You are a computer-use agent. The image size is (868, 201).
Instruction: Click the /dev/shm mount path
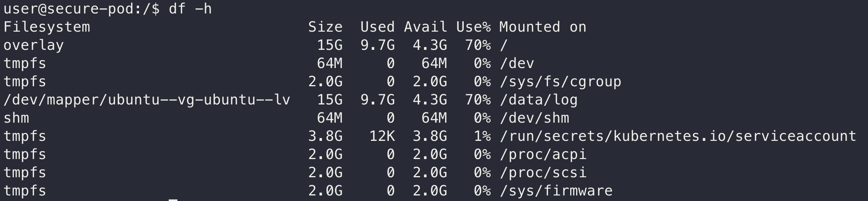pos(534,118)
